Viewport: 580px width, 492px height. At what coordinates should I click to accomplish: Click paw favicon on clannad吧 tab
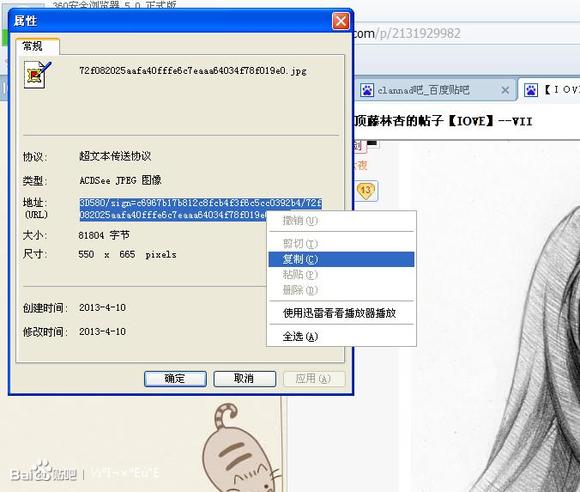367,90
